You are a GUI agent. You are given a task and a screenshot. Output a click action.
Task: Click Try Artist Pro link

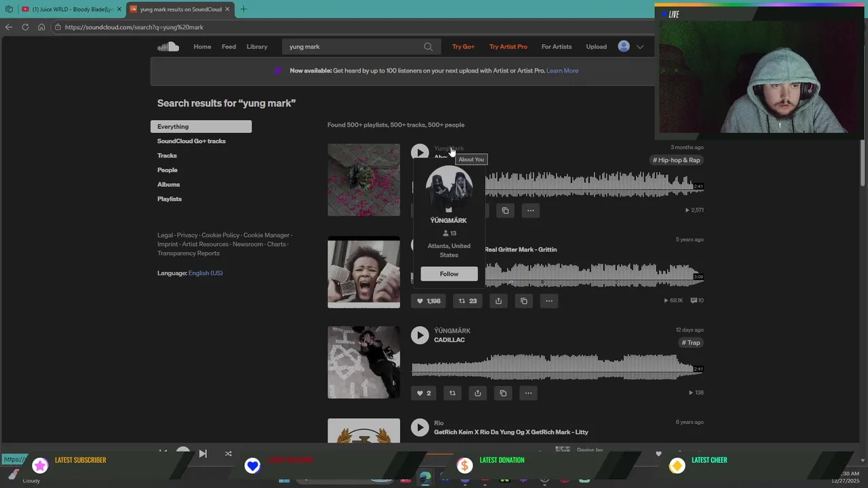click(508, 47)
